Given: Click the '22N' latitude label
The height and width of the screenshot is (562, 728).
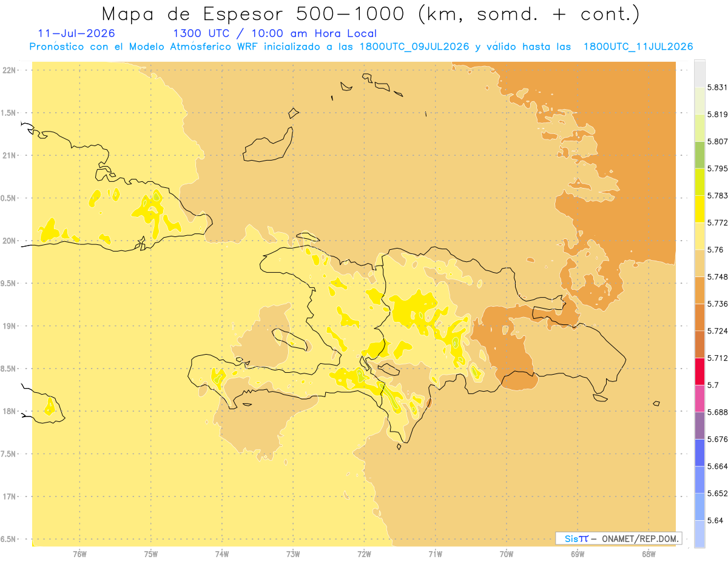Looking at the screenshot, I should pyautogui.click(x=10, y=70).
